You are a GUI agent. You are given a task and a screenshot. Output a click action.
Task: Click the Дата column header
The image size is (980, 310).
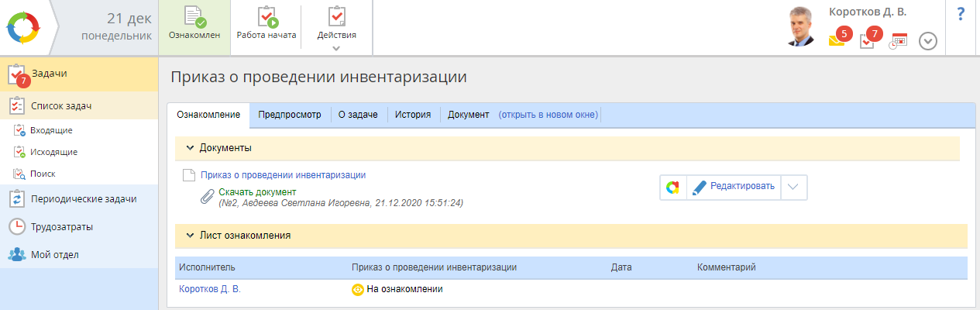click(621, 267)
